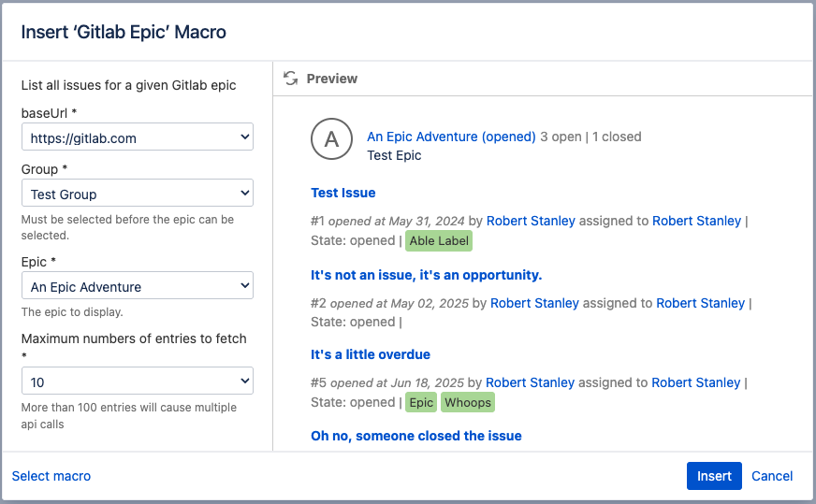The height and width of the screenshot is (504, 816).
Task: Click the Select macro link
Action: click(51, 476)
